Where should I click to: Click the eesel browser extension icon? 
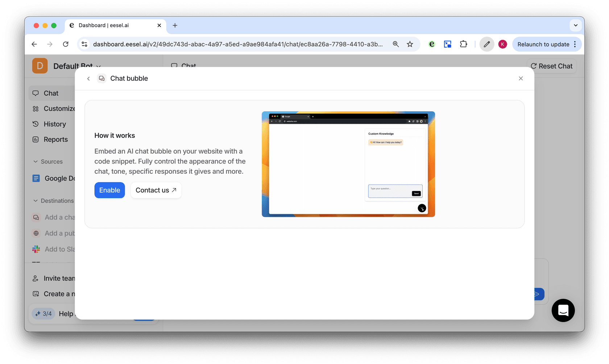point(431,44)
